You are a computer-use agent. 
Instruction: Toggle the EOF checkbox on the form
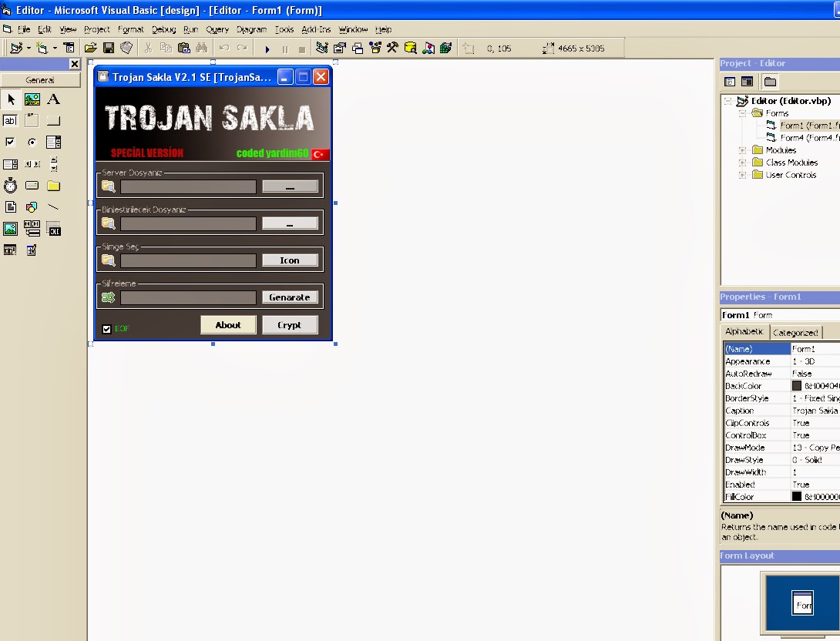[x=106, y=329]
